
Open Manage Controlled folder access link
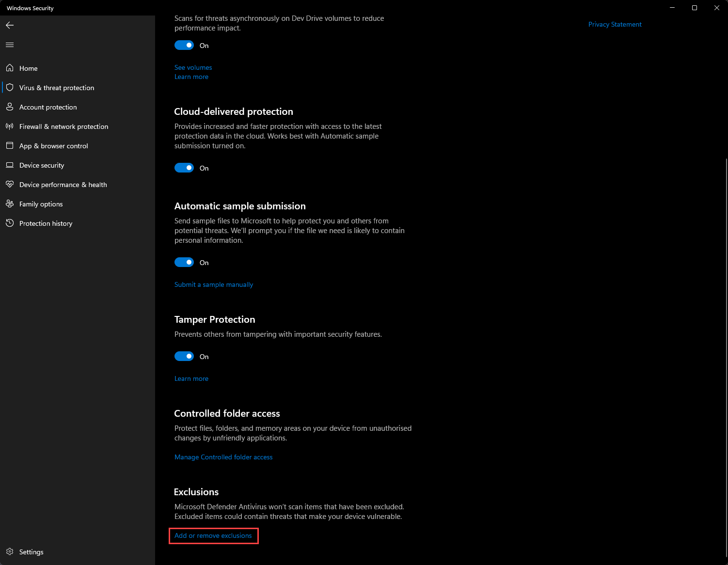[x=223, y=457]
